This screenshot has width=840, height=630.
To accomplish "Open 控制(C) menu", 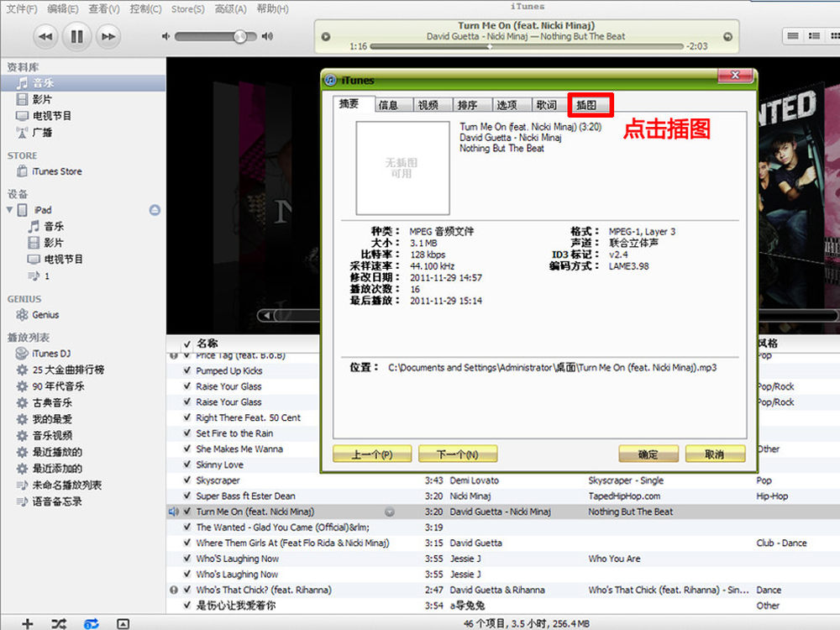I will point(145,8).
